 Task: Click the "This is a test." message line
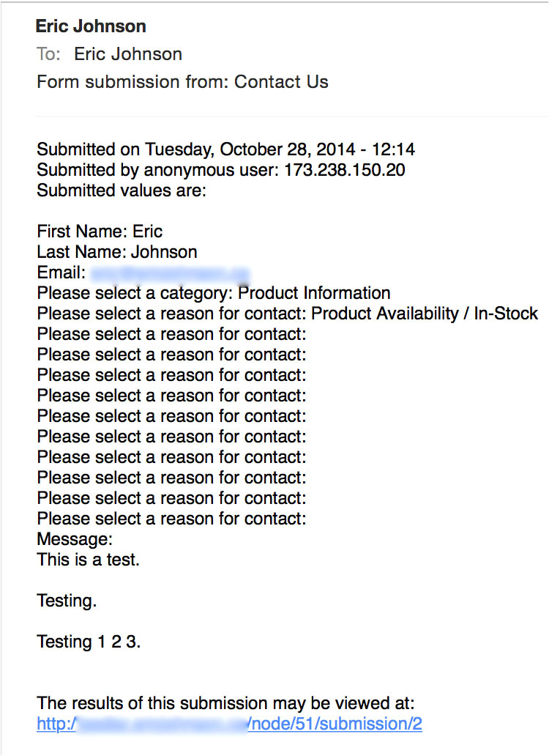pyautogui.click(x=88, y=560)
